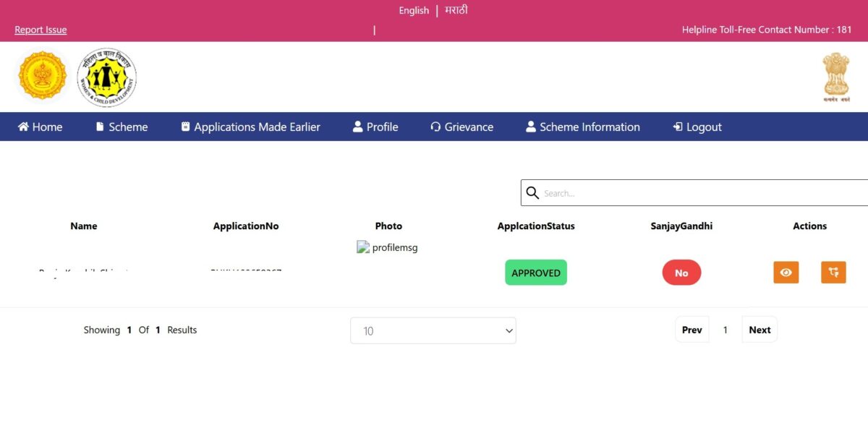Open the eye icon to view application details
This screenshot has width=868, height=423.
pos(786,273)
